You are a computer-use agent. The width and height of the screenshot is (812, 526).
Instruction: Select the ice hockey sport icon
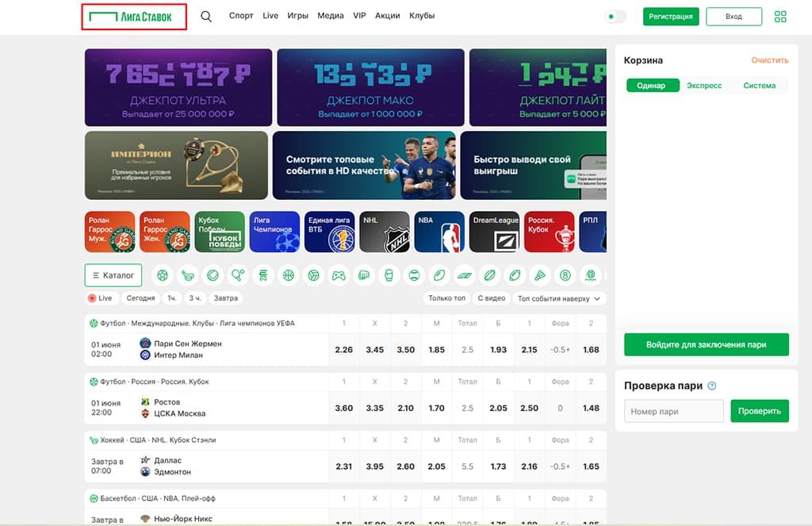tap(188, 275)
